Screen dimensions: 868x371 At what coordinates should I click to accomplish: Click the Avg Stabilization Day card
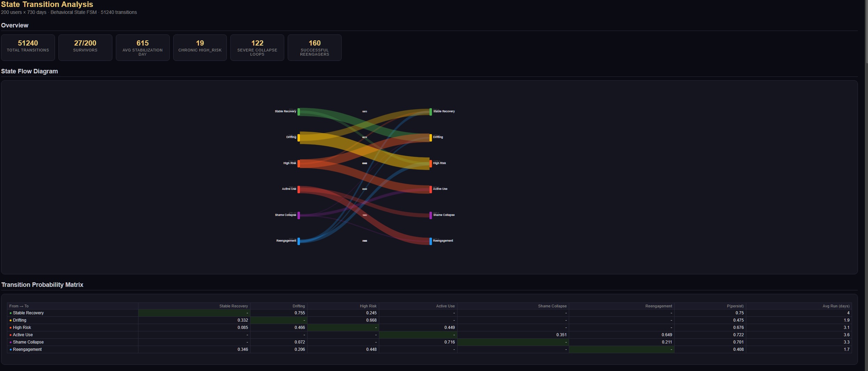pyautogui.click(x=143, y=48)
